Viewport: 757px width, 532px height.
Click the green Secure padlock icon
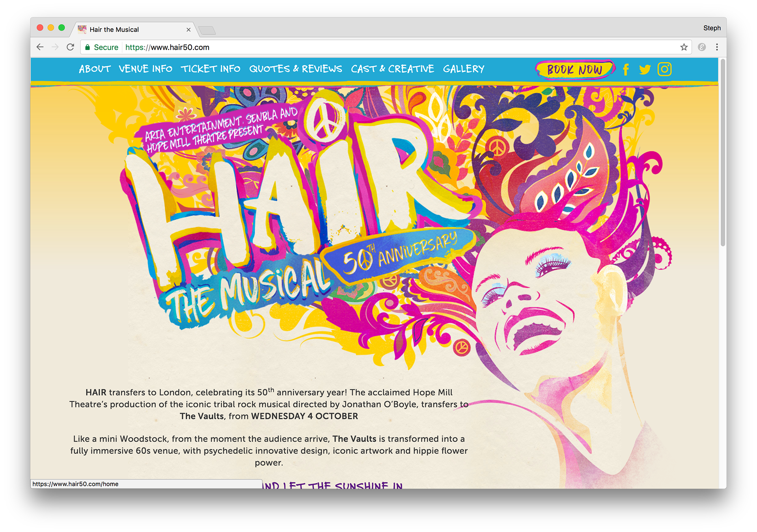pos(88,47)
